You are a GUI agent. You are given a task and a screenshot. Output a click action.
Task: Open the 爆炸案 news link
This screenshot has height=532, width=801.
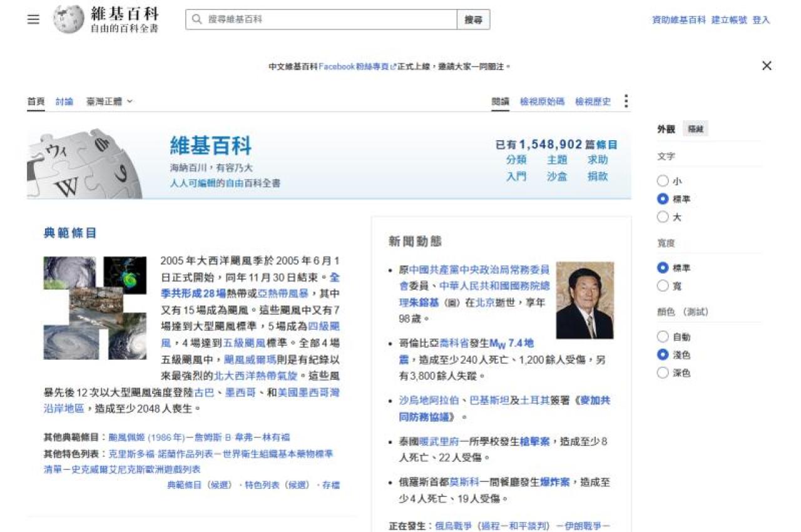[x=555, y=483]
